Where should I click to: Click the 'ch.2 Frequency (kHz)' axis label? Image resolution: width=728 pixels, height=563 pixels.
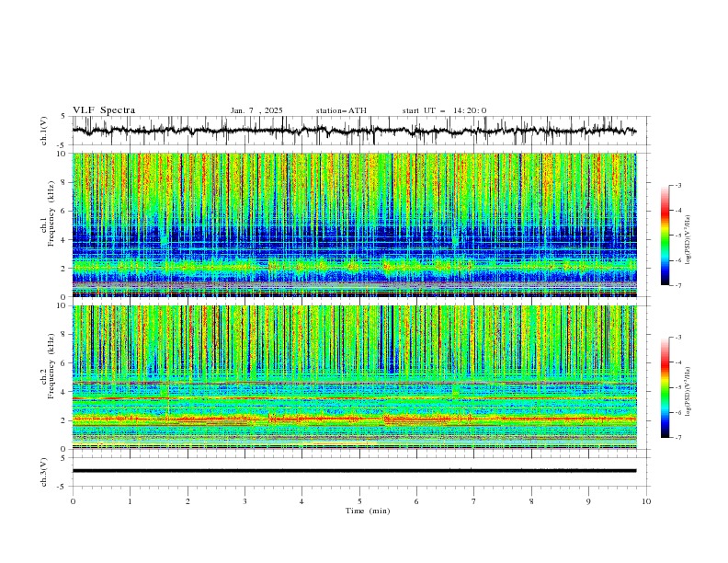point(48,365)
